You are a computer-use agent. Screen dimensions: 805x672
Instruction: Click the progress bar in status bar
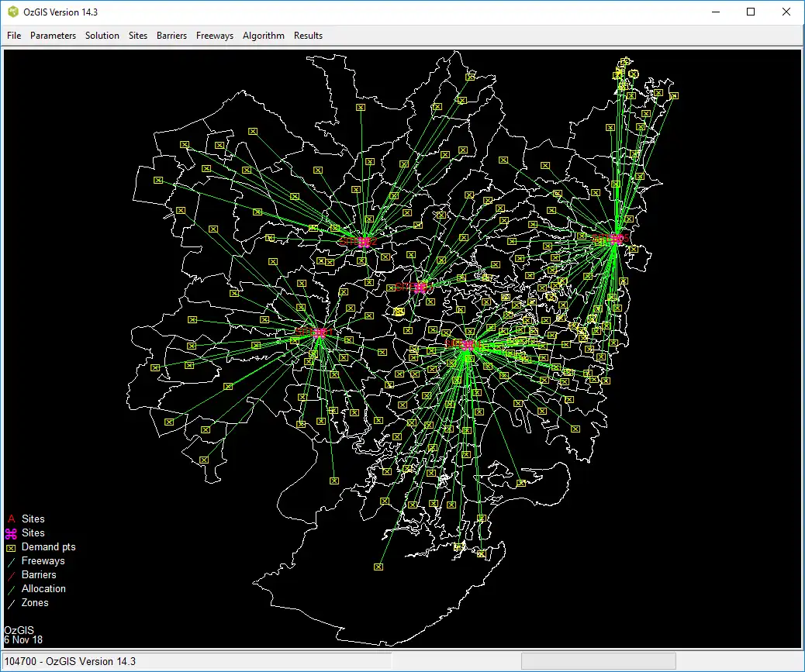tap(598, 661)
